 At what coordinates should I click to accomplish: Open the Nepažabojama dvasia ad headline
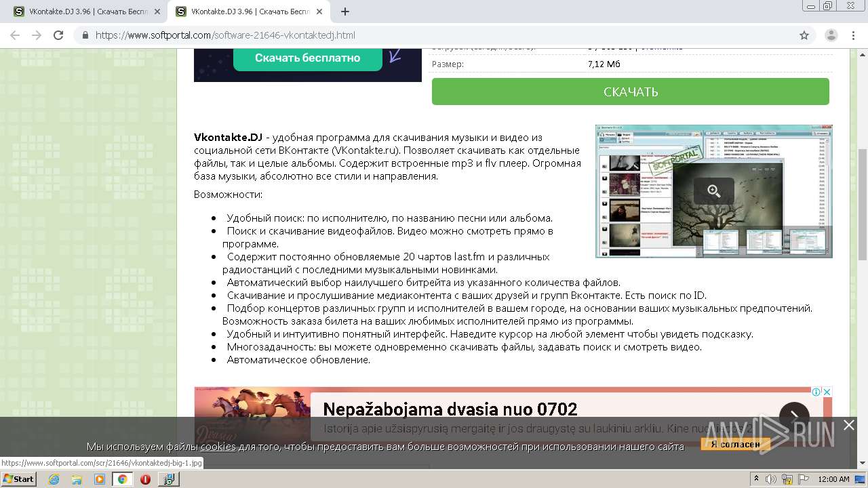[450, 409]
